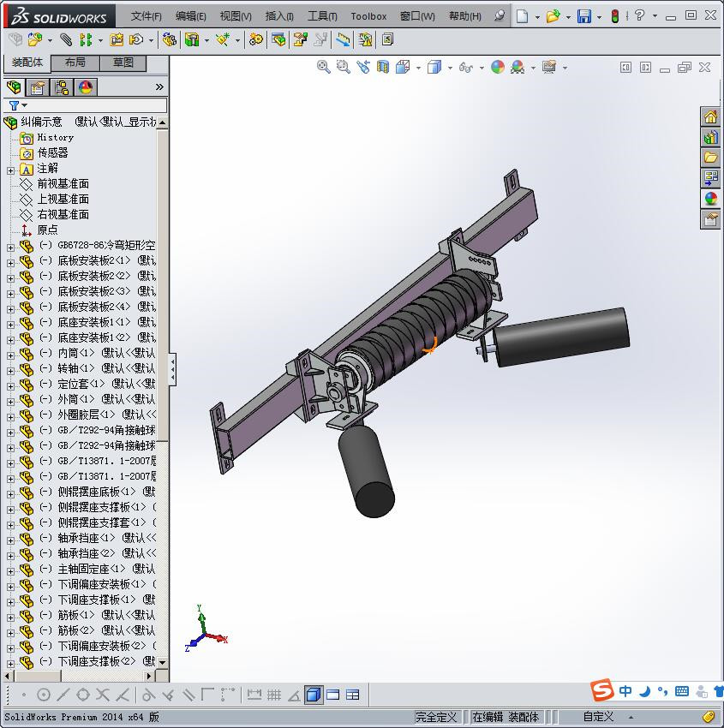Open the Zoom to Fit tool

[x=324, y=68]
